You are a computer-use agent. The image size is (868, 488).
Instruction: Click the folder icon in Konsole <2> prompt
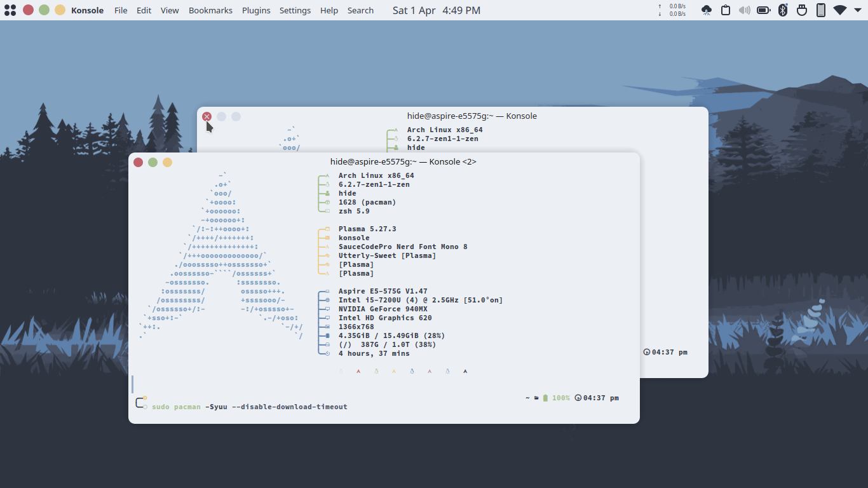[536, 398]
